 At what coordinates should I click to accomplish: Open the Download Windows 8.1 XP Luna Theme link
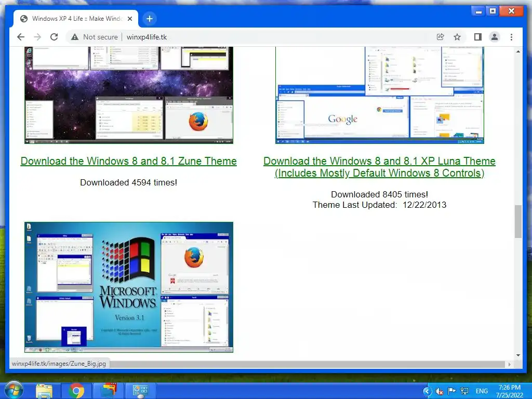[379, 167]
